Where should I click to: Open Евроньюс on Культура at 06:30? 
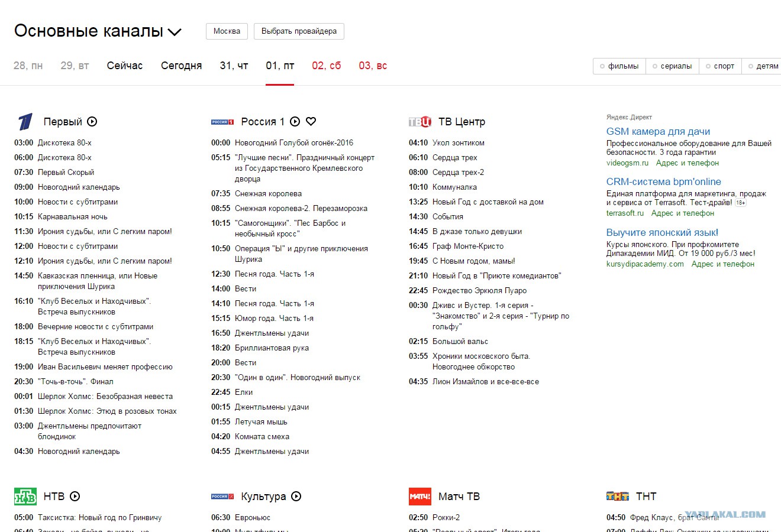point(253,518)
